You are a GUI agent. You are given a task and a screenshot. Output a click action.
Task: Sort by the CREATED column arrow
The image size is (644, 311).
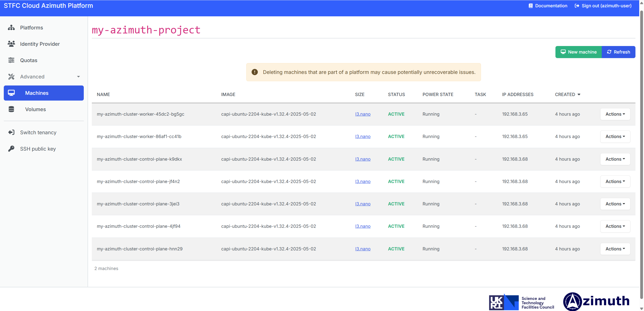579,95
